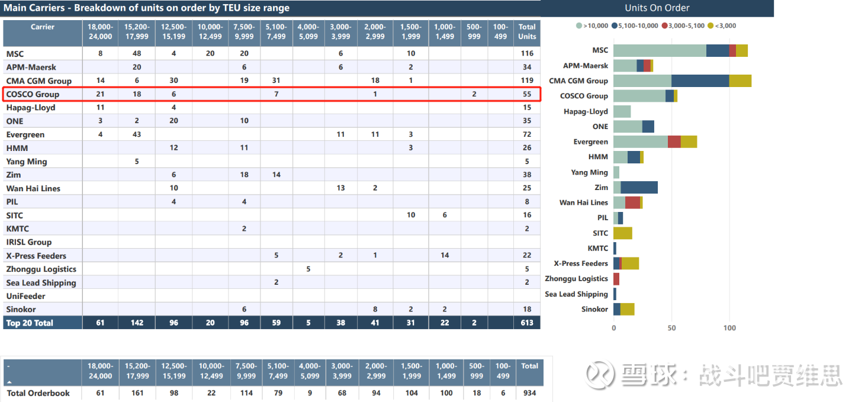The image size is (868, 402).
Task: Click the Sea Lead Shipping chart axis label
Action: tap(576, 294)
